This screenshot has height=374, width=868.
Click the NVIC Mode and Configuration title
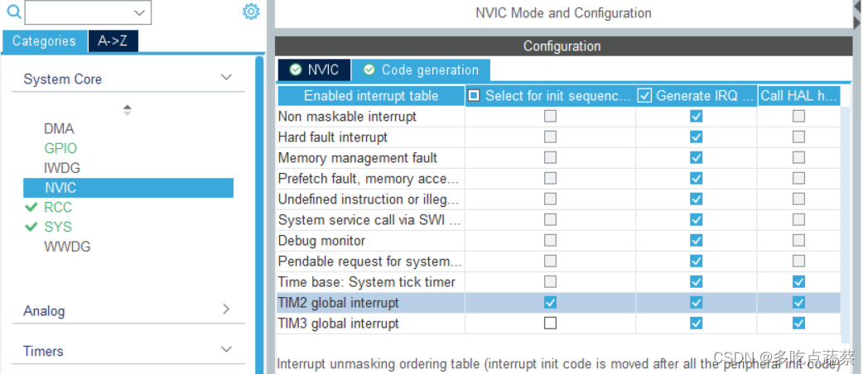pos(563,12)
